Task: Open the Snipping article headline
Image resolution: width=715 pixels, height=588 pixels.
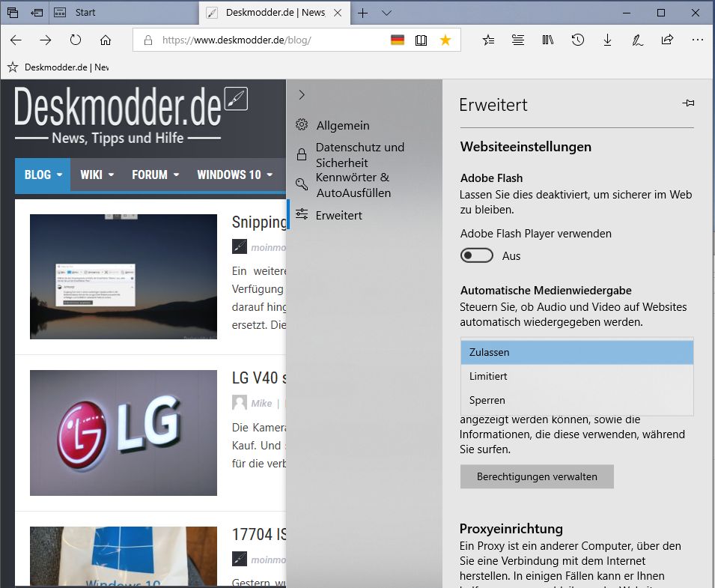Action: [259, 222]
